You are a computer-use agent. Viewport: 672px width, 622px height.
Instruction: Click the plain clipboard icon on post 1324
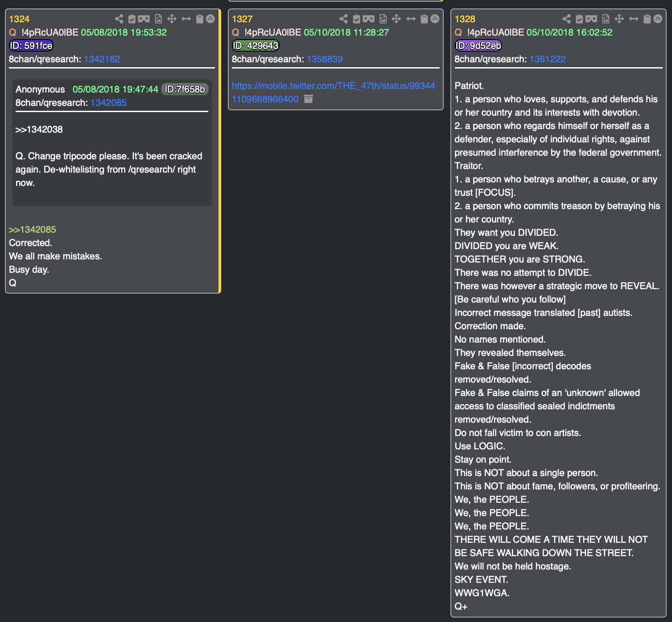200,19
